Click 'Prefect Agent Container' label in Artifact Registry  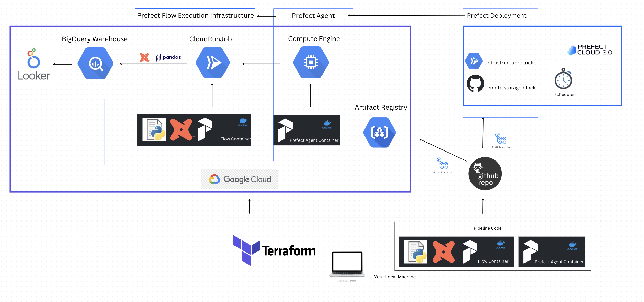pos(314,140)
